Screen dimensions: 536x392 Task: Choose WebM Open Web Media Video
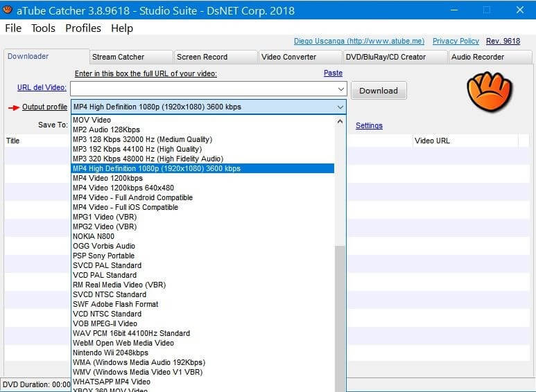point(202,343)
